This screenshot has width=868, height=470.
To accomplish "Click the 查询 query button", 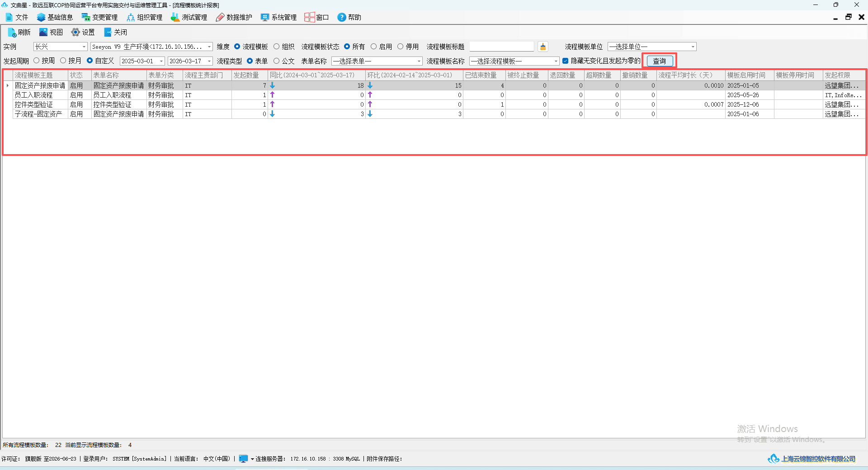I will point(659,61).
